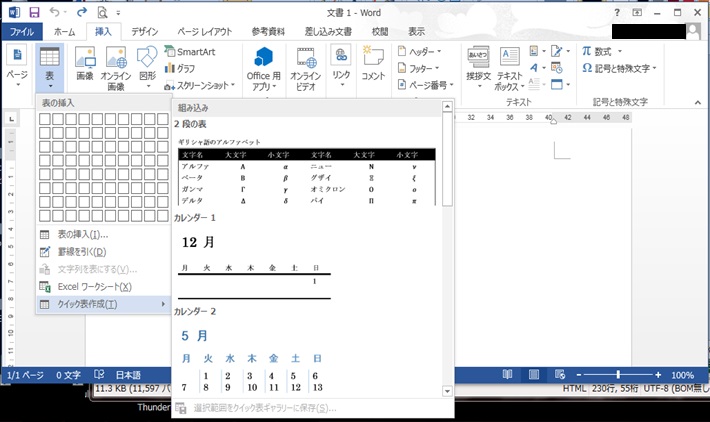This screenshot has width=710, height=422.
Task: Switch to the 校閲 Review tab
Action: pos(379,32)
